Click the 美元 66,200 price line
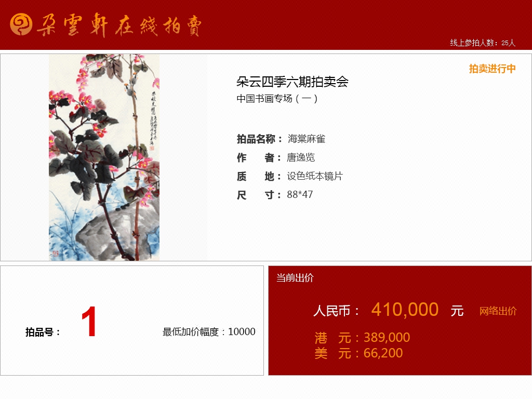 click(358, 353)
